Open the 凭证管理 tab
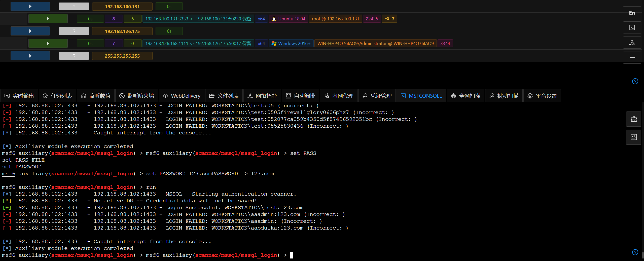The width and height of the screenshot is (644, 261). (x=377, y=96)
